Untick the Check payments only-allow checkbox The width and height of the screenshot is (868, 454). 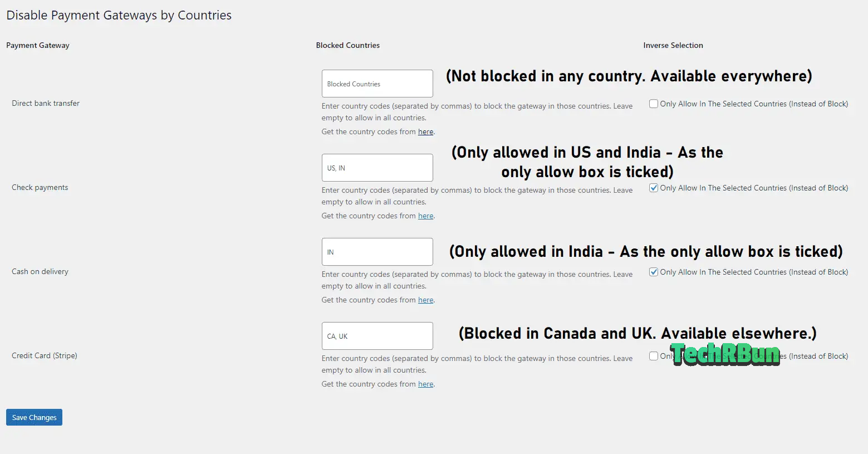654,188
